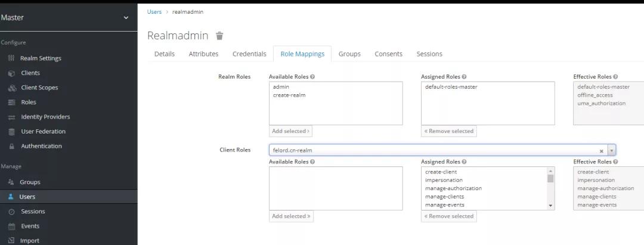Switch to the Credentials tab
The height and width of the screenshot is (245, 644).
[249, 54]
